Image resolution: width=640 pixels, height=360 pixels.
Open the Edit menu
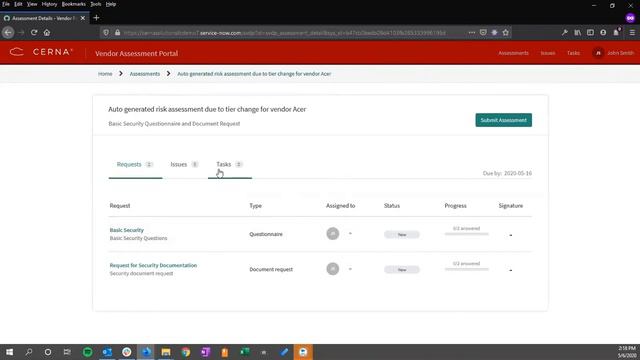[18, 4]
